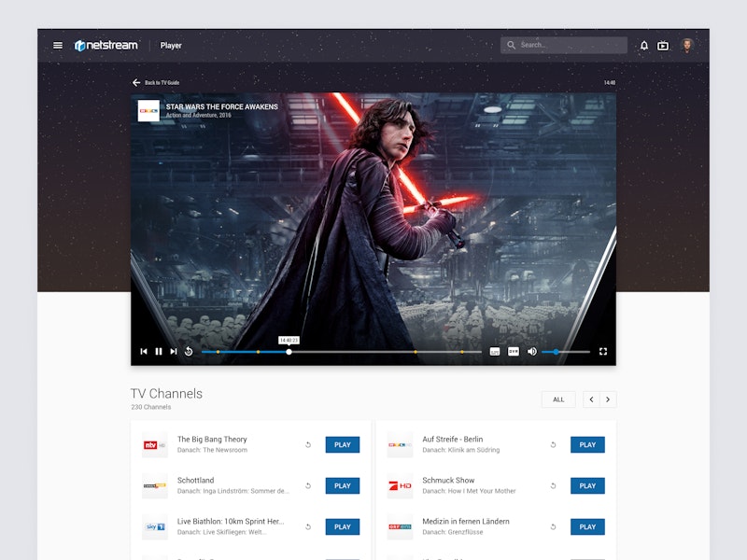The image size is (747, 560).
Task: Click the channel logo beside Schottland
Action: [155, 485]
